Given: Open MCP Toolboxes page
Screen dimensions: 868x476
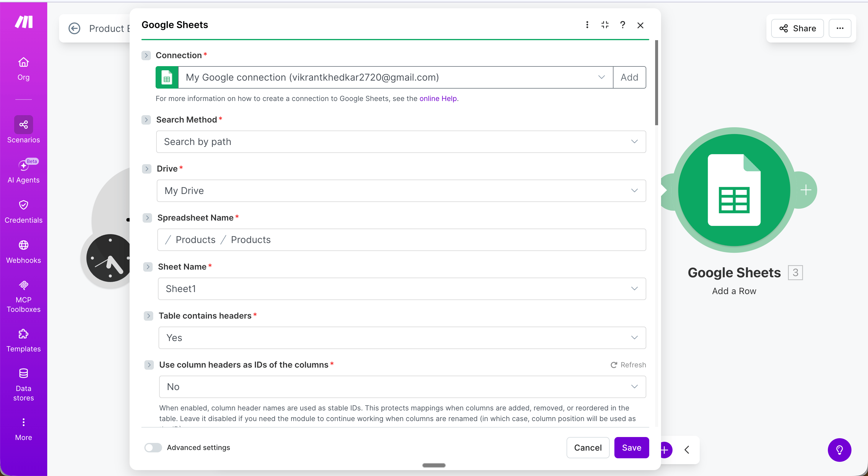Looking at the screenshot, I should pos(24,296).
